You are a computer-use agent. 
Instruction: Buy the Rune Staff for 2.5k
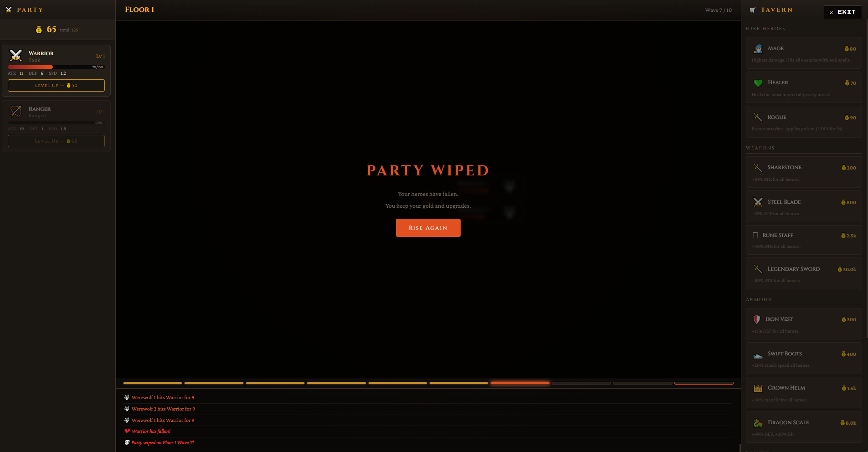804,240
